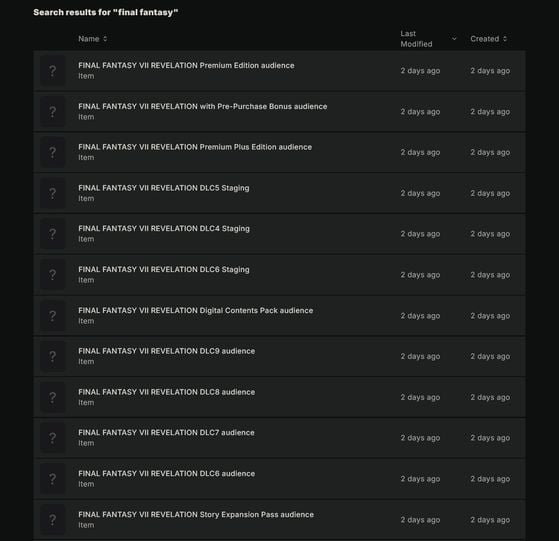Click the DLC9 audience placeholder icon
Screen dimensions: 559x541
tap(52, 356)
